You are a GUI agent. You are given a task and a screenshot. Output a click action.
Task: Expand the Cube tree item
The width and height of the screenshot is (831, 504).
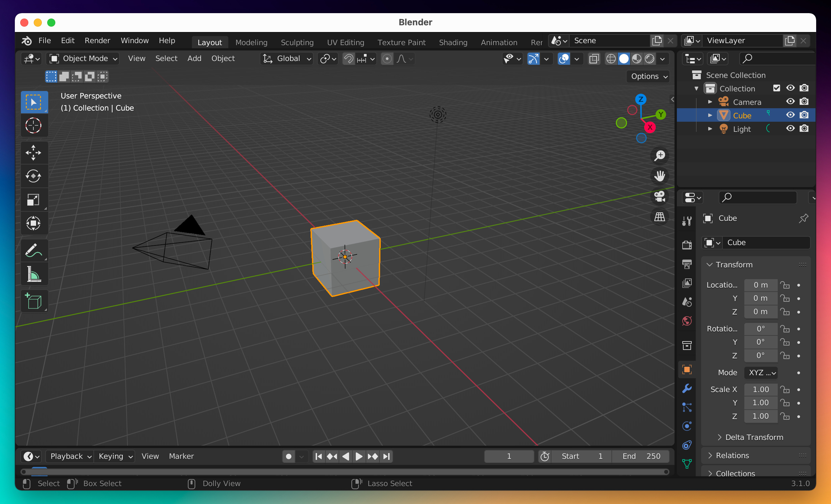click(x=710, y=115)
